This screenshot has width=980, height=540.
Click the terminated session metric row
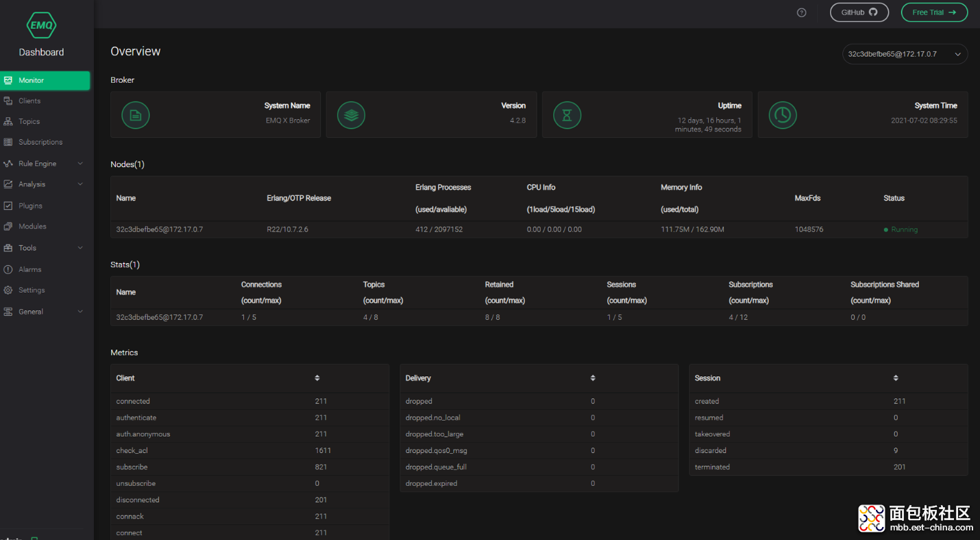coord(829,467)
